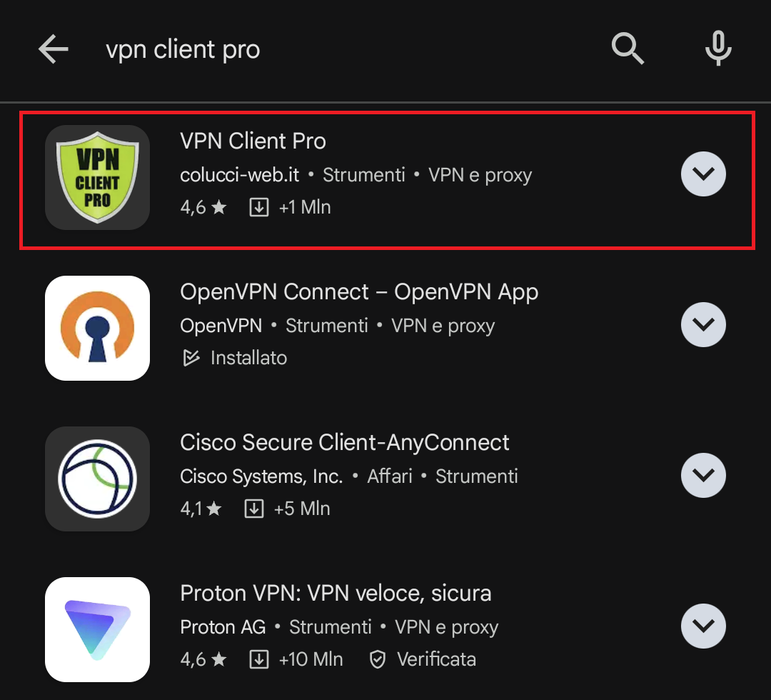Tap the magnifying glass search icon

click(628, 49)
